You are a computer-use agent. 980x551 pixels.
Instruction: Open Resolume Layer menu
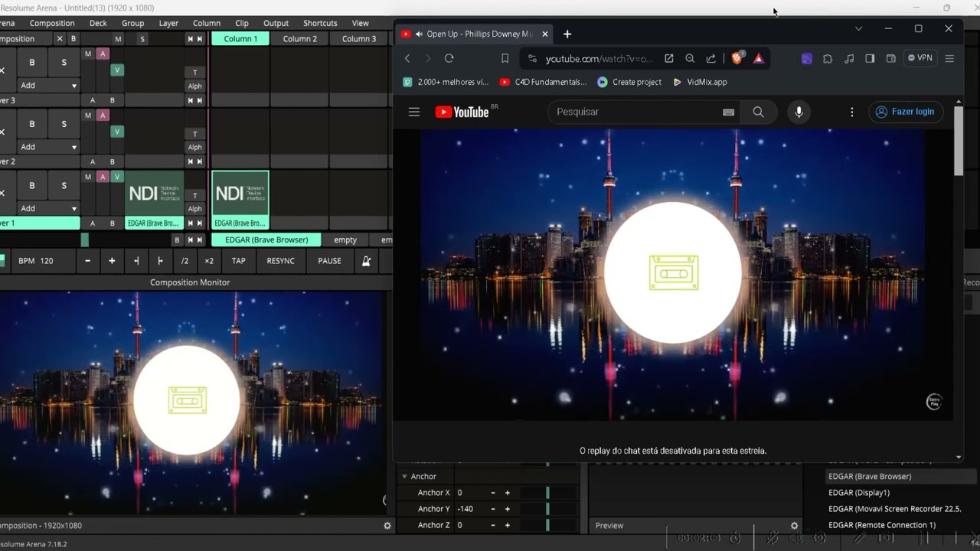pos(168,23)
